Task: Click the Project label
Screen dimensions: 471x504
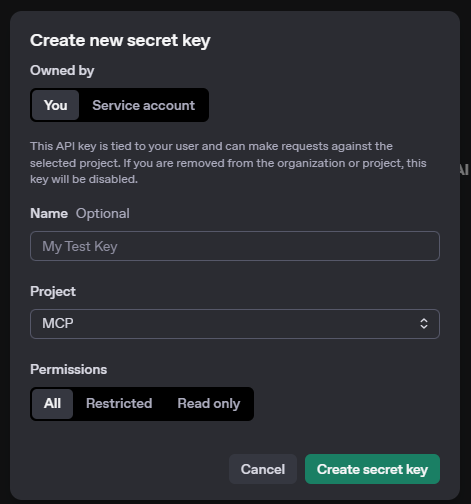Action: pos(53,292)
